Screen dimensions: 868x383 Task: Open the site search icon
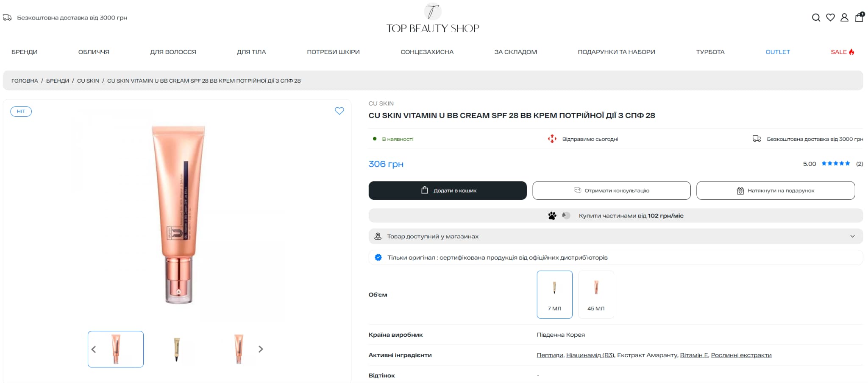click(x=816, y=18)
